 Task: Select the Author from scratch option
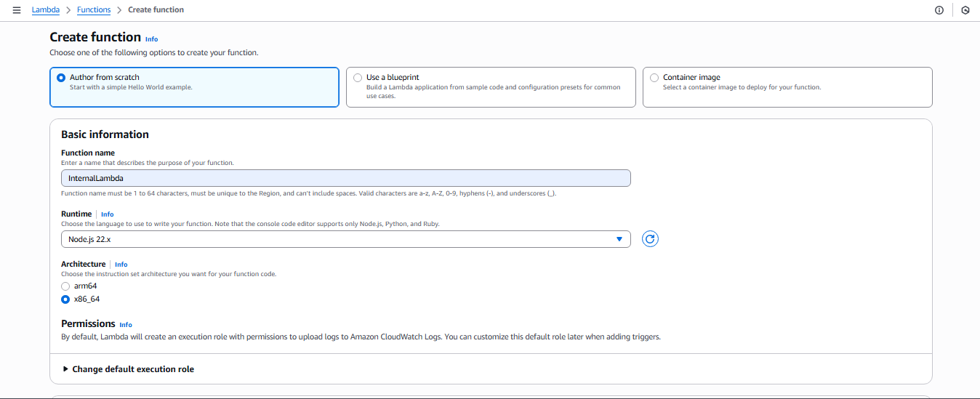coord(61,78)
